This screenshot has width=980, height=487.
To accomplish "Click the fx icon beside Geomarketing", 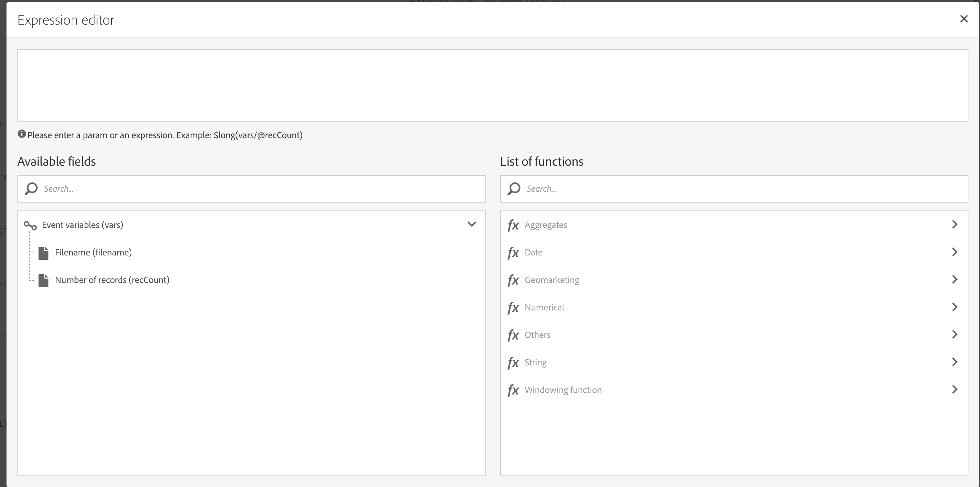I will (x=513, y=280).
